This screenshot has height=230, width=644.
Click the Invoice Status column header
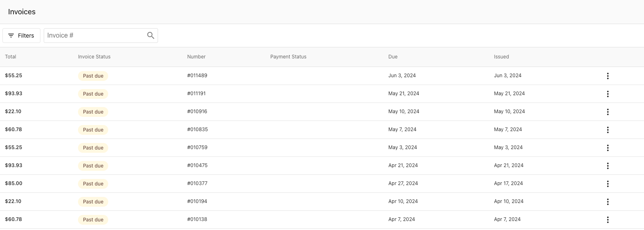[94, 57]
